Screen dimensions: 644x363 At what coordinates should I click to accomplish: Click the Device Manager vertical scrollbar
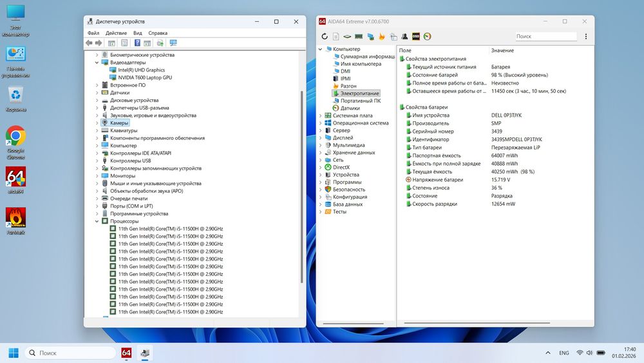click(x=302, y=186)
